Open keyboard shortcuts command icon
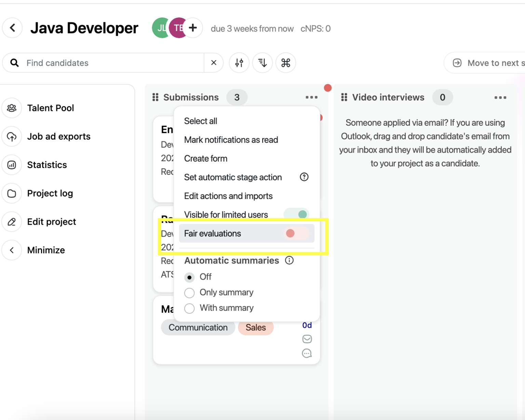 point(286,63)
